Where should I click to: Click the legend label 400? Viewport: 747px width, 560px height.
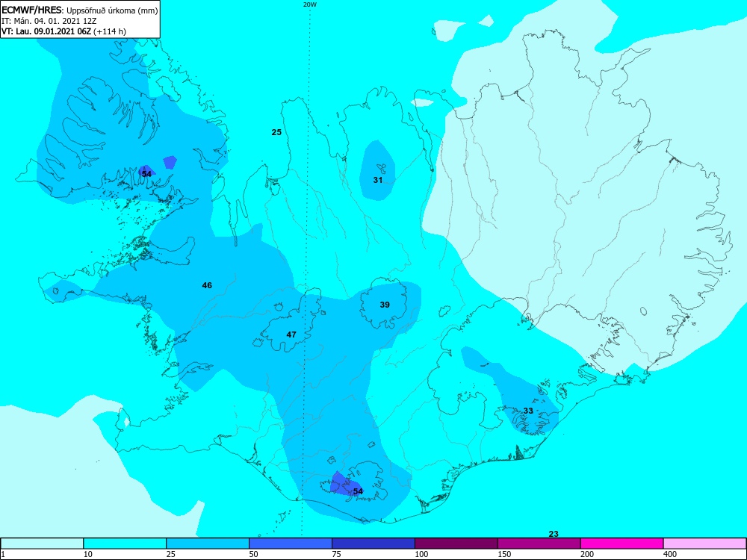point(670,554)
